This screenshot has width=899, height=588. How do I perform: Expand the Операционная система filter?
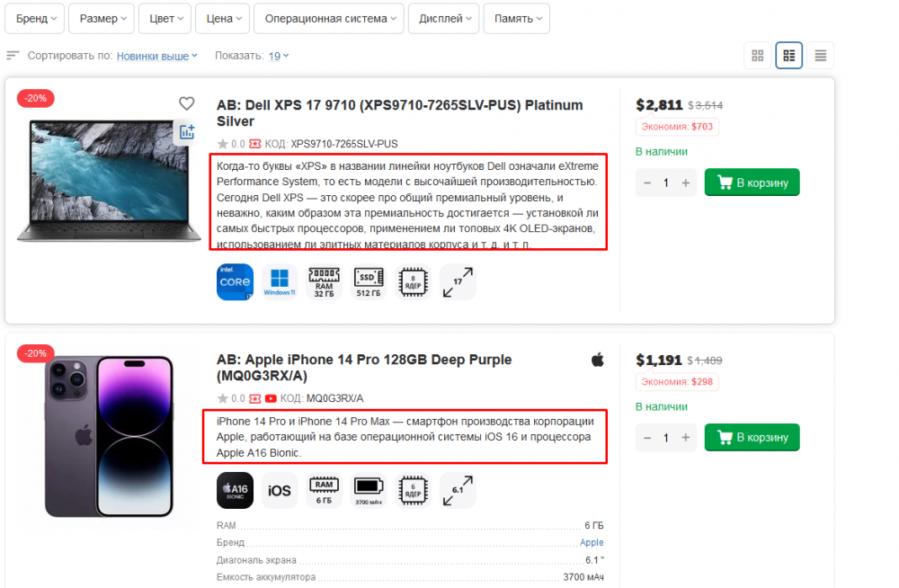327,19
